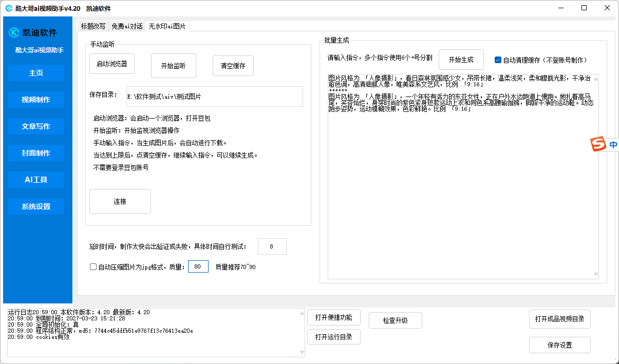
Task: Toggle the 自动清理缓存 checkbox
Action: click(498, 60)
